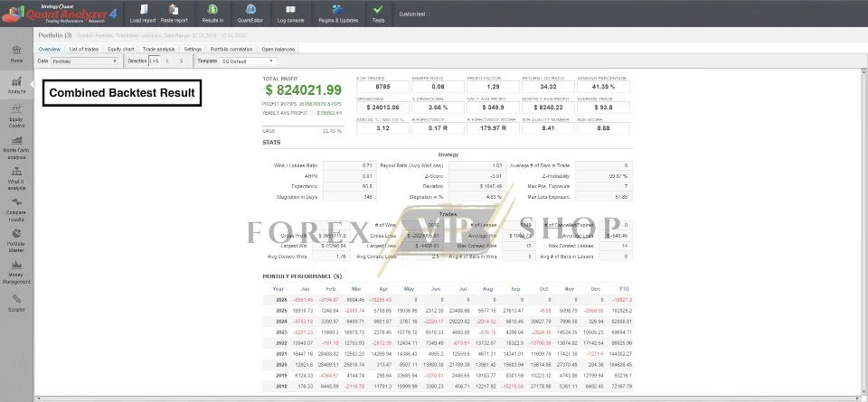
Task: Click the drawdown value $ 24013.06
Action: point(383,108)
